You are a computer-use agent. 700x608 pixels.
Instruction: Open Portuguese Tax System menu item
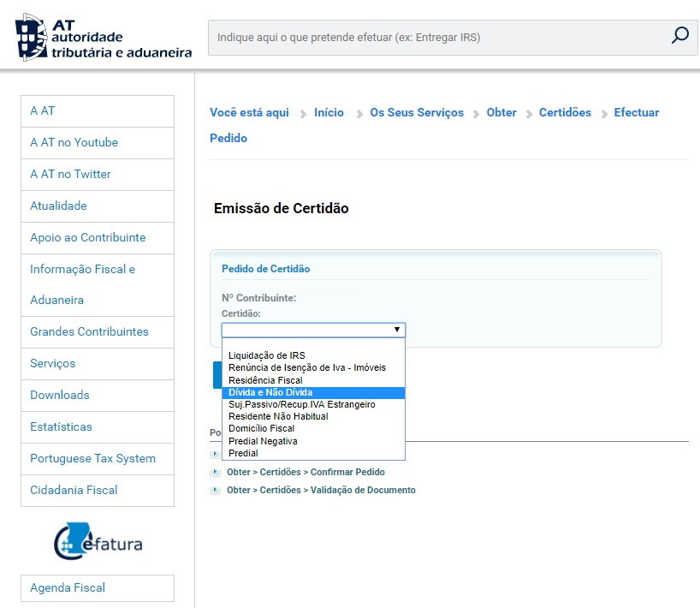click(92, 458)
